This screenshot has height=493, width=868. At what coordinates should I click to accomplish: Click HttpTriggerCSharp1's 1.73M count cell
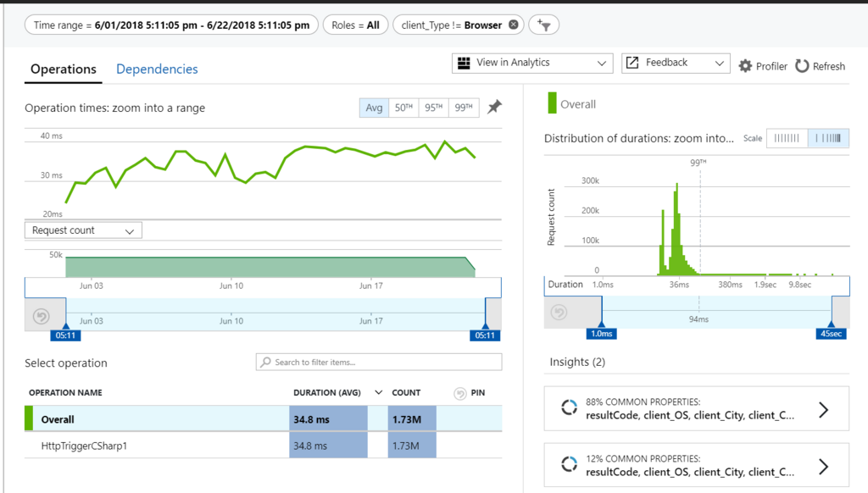pyautogui.click(x=412, y=446)
